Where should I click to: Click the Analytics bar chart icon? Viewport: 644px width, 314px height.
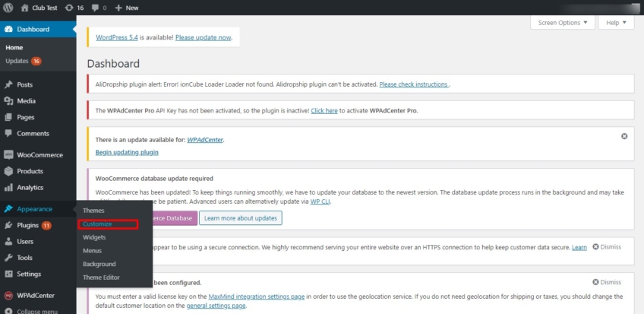[x=8, y=187]
